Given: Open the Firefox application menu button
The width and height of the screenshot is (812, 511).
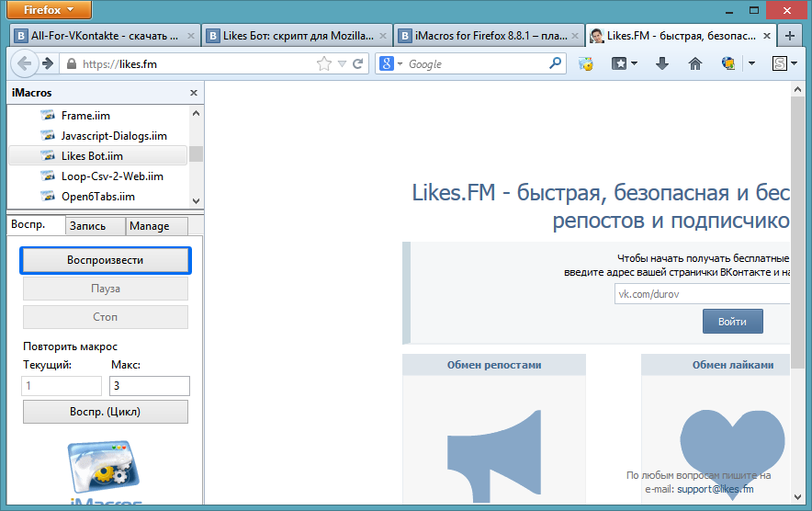Looking at the screenshot, I should [50, 10].
